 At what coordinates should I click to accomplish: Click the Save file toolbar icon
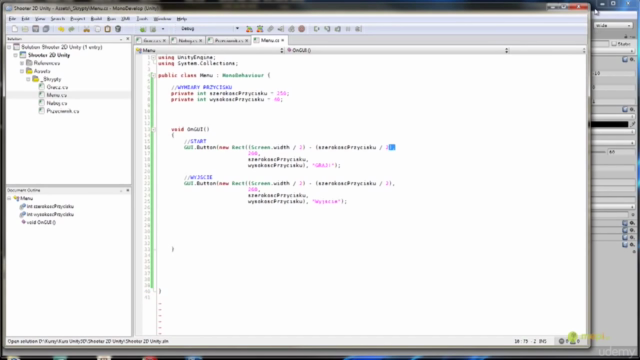[x=36, y=29]
